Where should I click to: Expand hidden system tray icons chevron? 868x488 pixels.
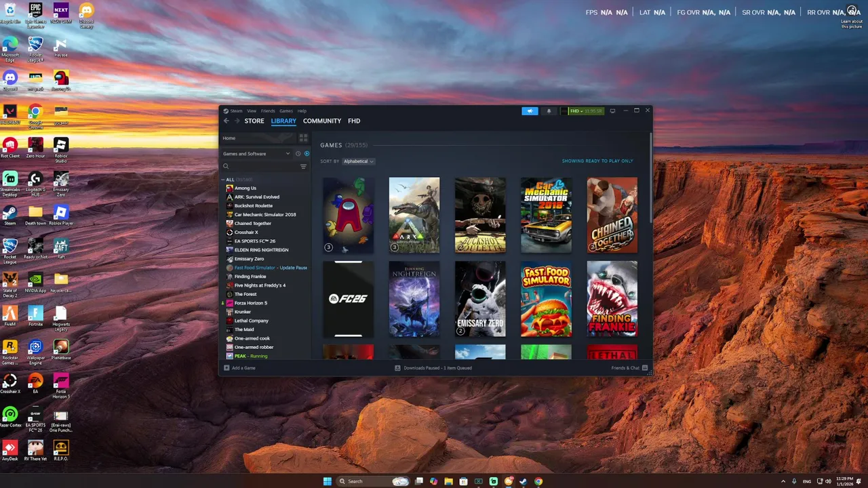click(x=783, y=481)
